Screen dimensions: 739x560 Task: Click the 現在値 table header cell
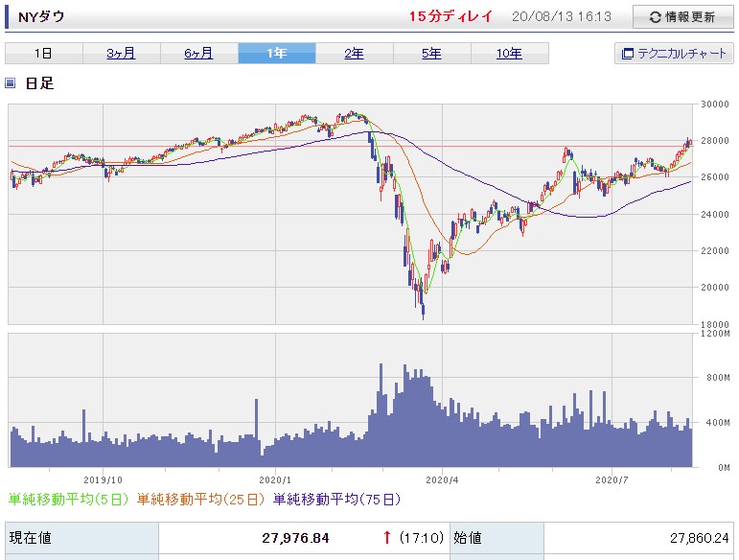[82, 538]
